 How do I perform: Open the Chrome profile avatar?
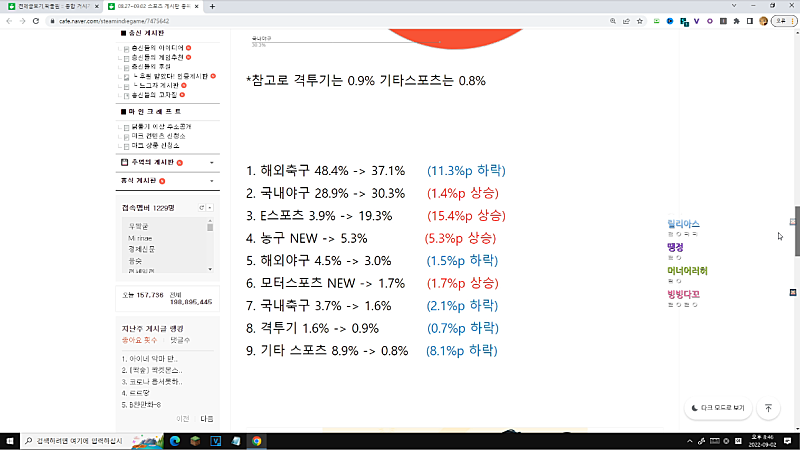point(763,21)
